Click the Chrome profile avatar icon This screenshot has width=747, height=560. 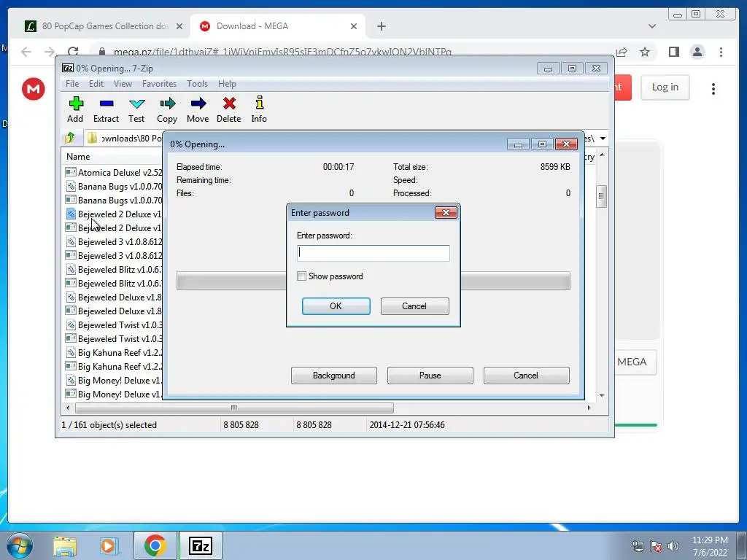[x=697, y=52]
